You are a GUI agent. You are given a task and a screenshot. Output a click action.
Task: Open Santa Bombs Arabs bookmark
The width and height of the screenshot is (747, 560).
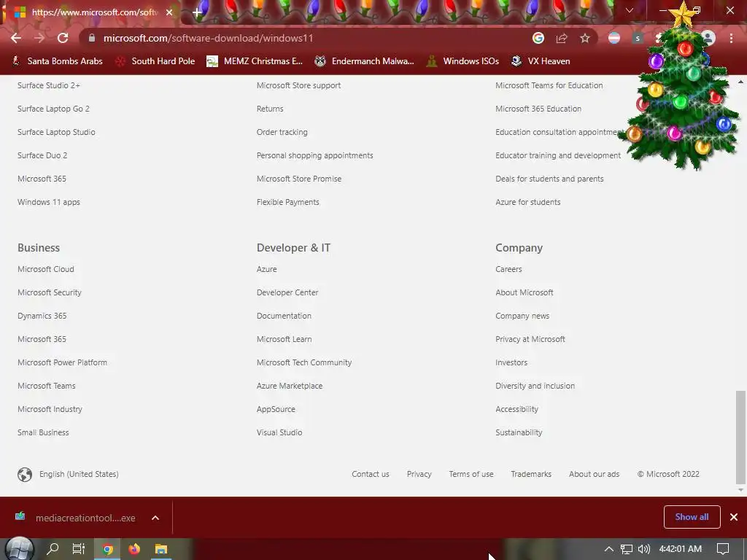58,61
